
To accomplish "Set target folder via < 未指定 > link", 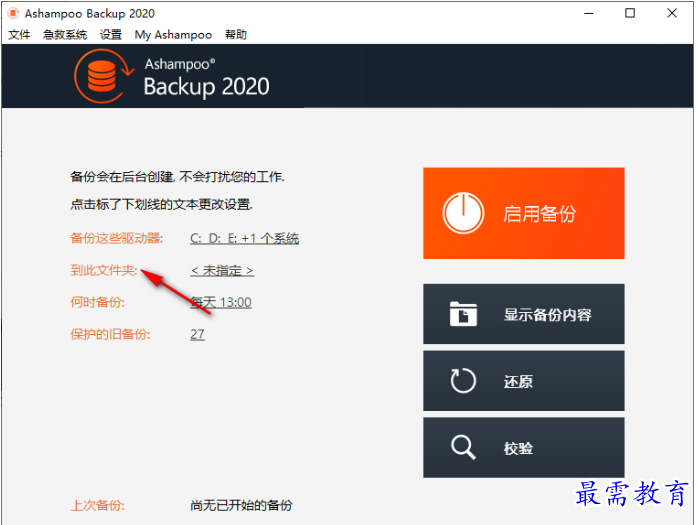I will (x=222, y=271).
